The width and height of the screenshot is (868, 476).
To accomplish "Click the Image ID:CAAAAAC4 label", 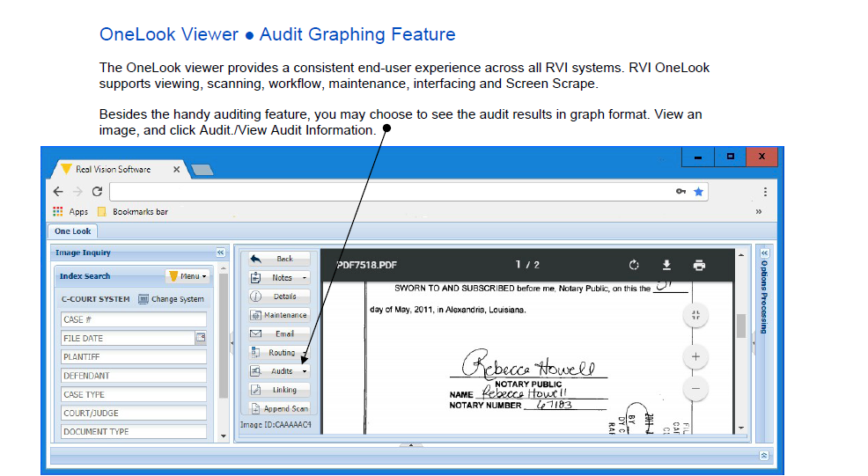I will pyautogui.click(x=276, y=424).
